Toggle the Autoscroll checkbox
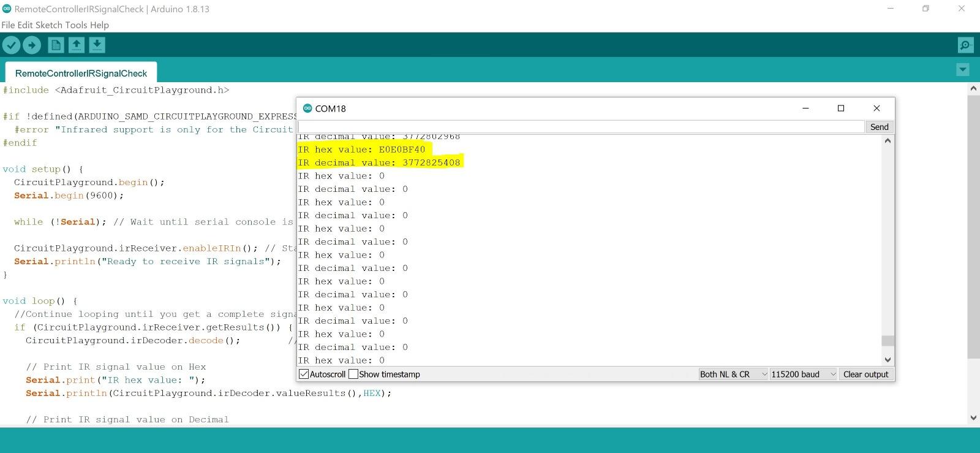The height and width of the screenshot is (453, 980). 304,374
